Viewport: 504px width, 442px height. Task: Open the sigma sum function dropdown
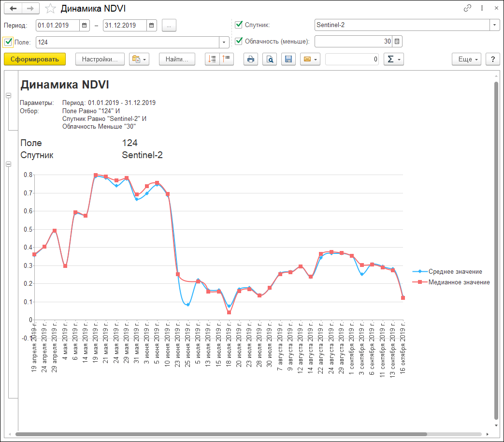[x=394, y=59]
